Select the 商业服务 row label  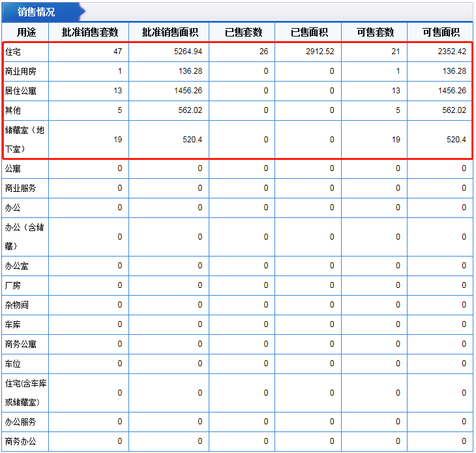(x=20, y=188)
